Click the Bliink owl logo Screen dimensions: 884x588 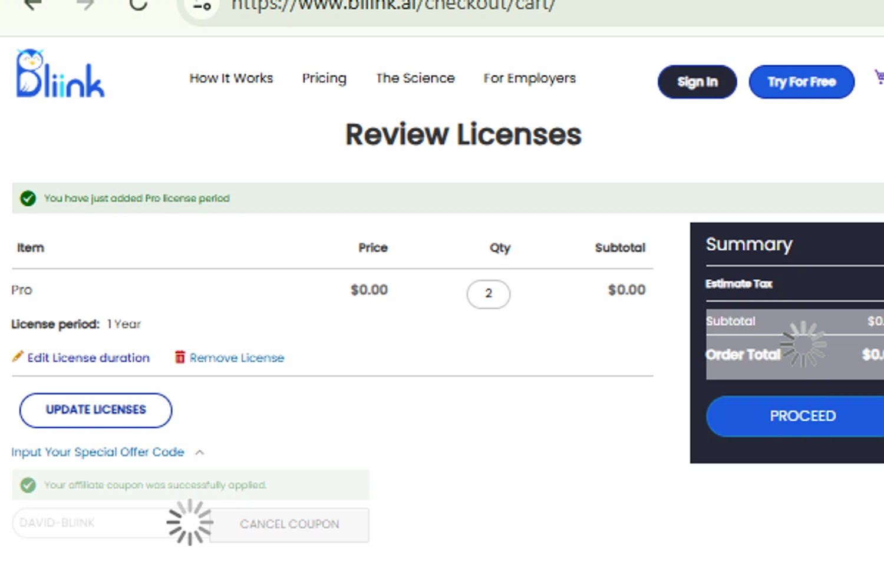click(x=60, y=74)
